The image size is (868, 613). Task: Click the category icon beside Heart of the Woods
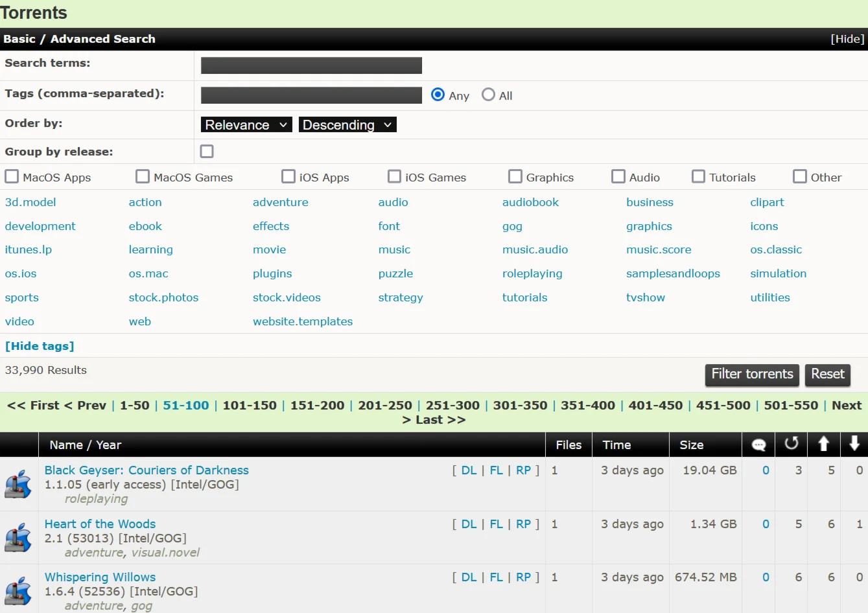[19, 538]
